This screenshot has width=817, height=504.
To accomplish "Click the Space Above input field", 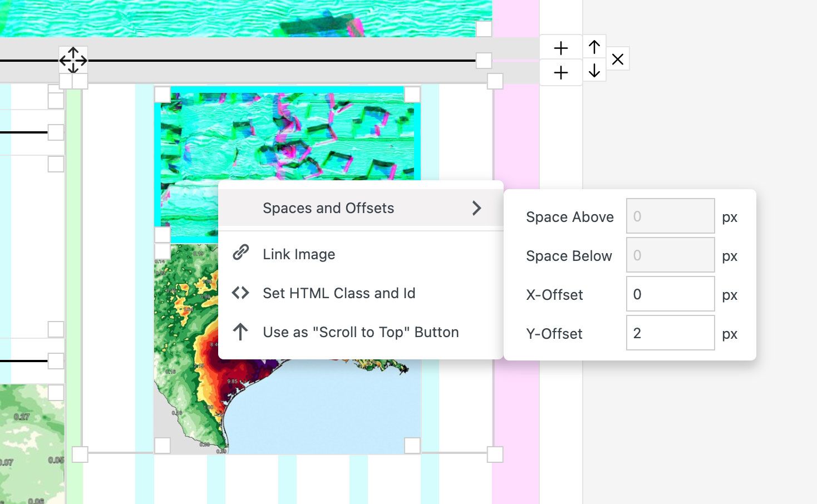I will pyautogui.click(x=670, y=216).
